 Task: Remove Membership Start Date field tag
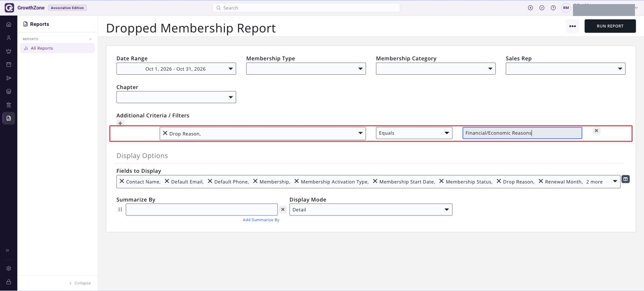[x=375, y=181]
